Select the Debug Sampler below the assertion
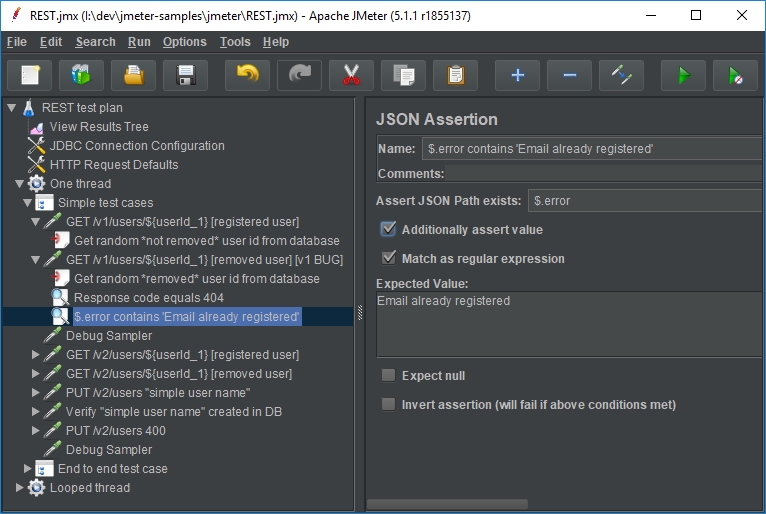Image resolution: width=766 pixels, height=514 pixels. (109, 336)
